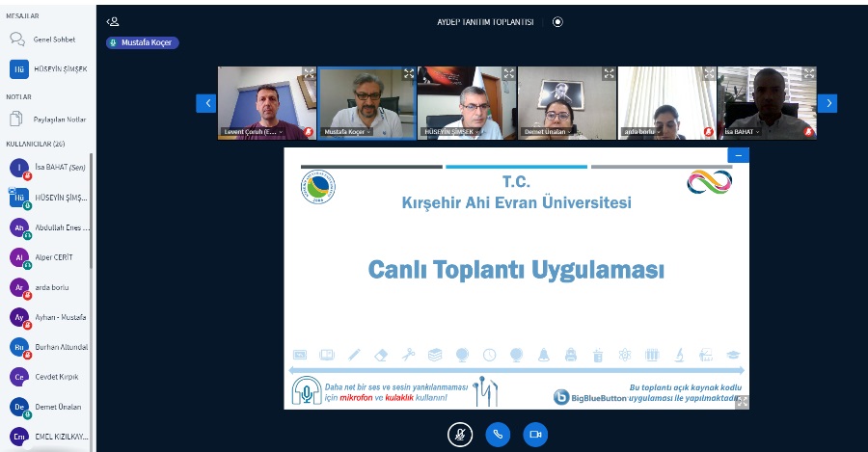The image size is (868, 452).
Task: Select user İsa BAHAT (Sen) in list
Action: click(48, 168)
